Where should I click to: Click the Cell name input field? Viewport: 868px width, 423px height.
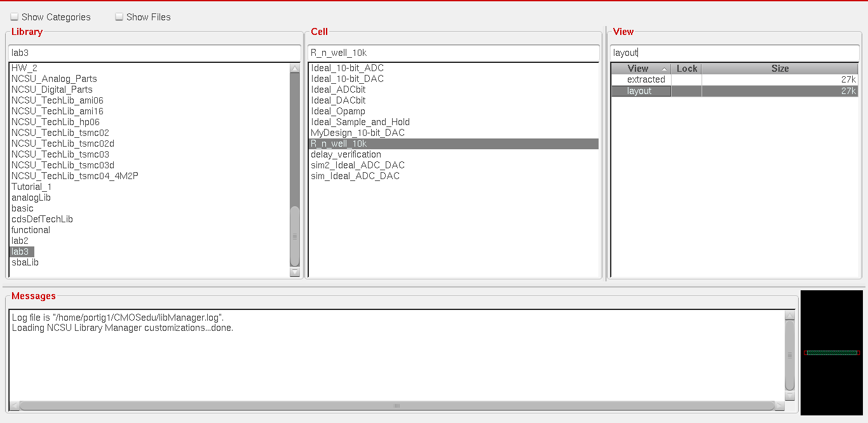pyautogui.click(x=453, y=53)
